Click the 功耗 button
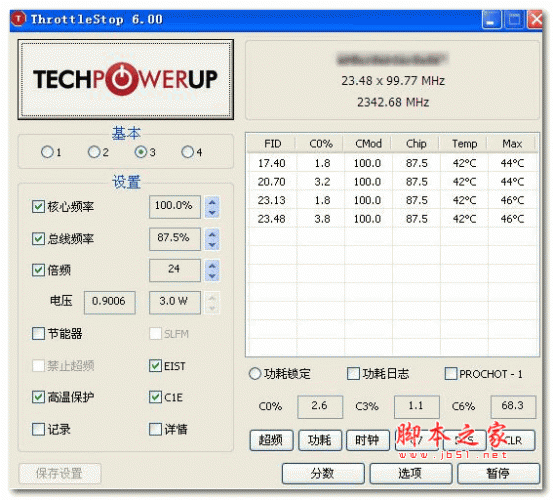553x500 pixels. (320, 440)
